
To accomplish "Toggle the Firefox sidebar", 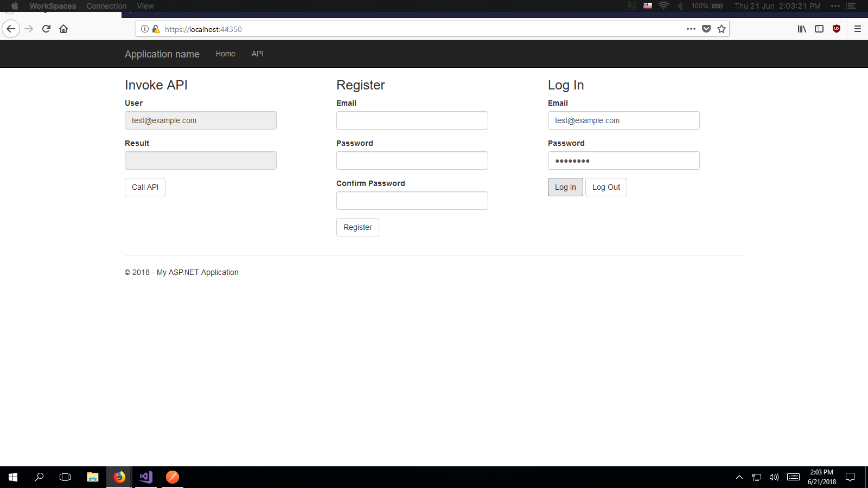I will 819,29.
